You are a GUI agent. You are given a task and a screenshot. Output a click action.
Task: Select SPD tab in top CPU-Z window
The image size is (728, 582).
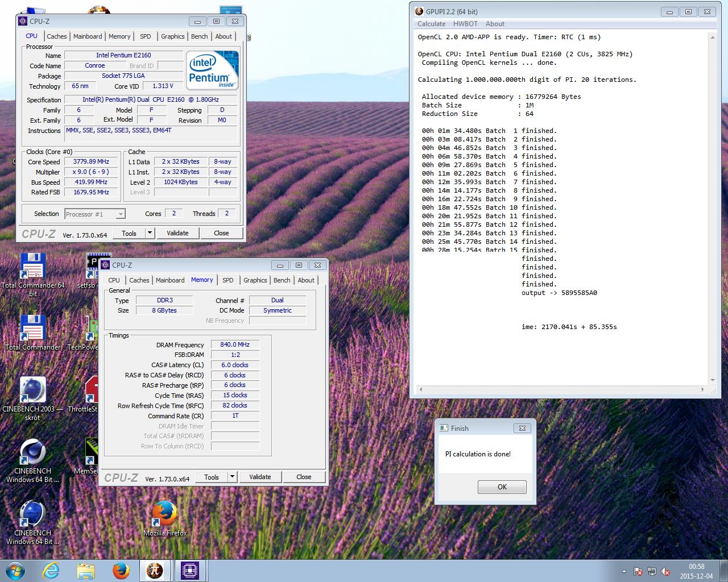click(146, 36)
